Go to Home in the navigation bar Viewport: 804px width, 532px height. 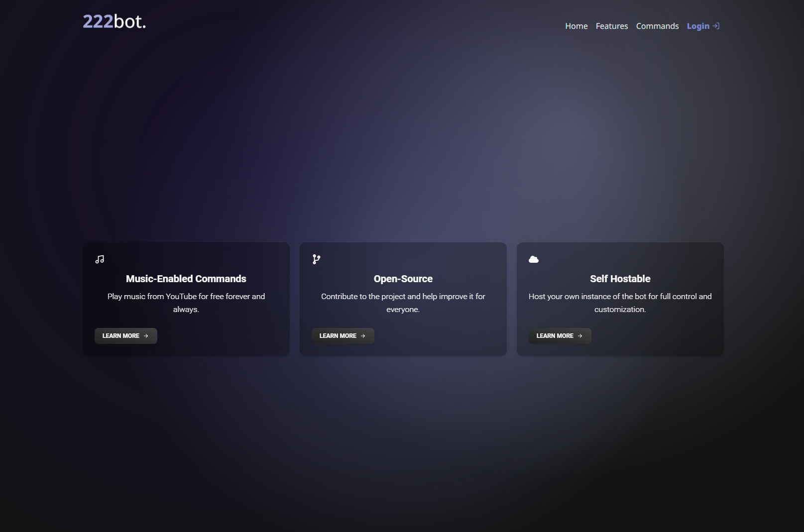pyautogui.click(x=576, y=26)
